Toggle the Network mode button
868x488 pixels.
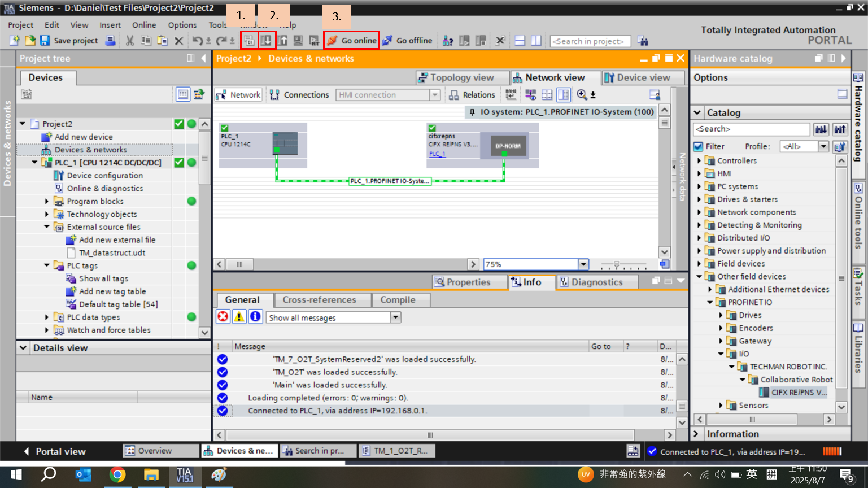tap(238, 94)
